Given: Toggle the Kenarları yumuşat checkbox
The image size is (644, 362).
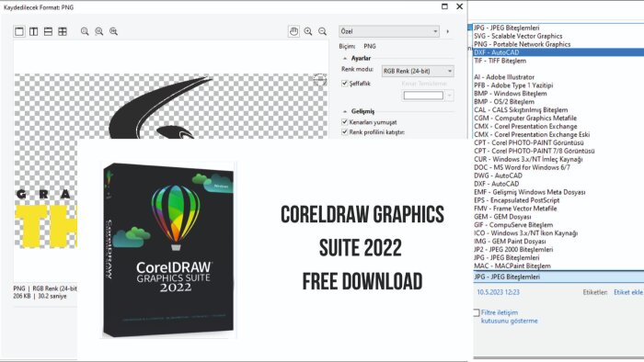Looking at the screenshot, I should click(x=345, y=122).
